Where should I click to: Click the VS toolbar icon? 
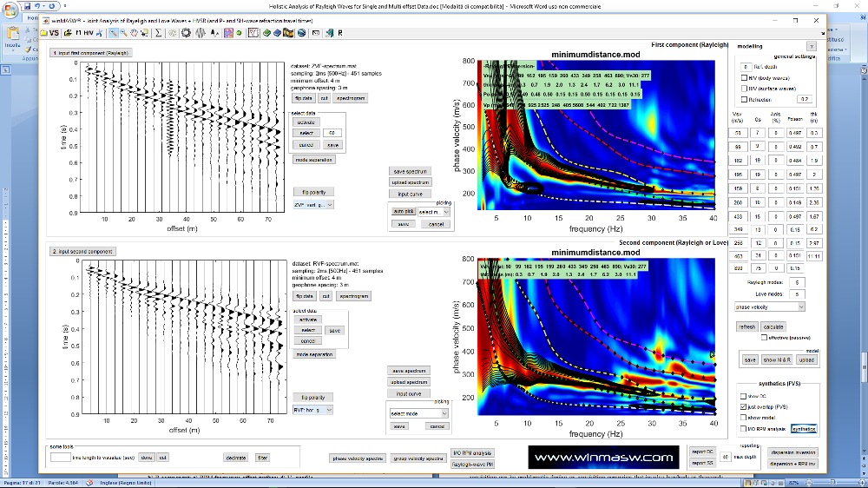click(54, 33)
